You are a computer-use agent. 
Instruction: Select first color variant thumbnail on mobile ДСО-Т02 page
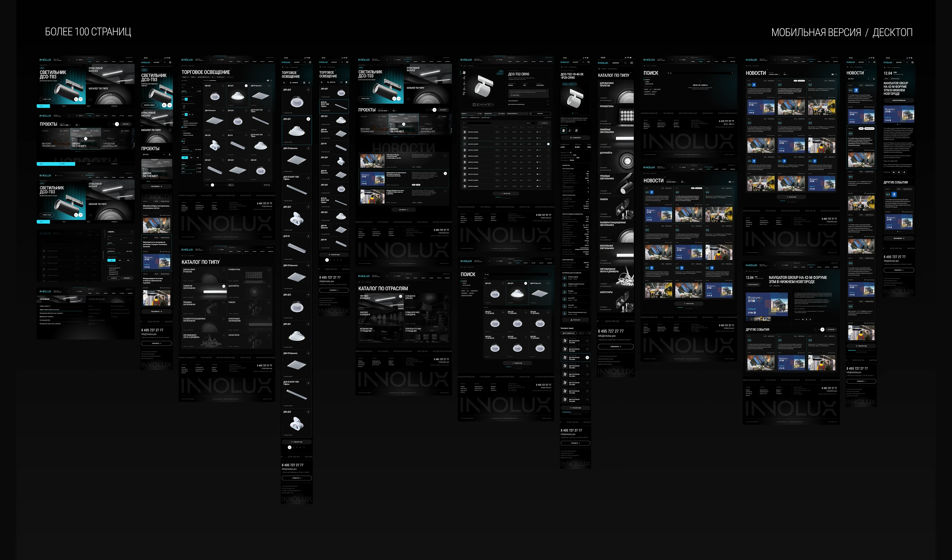point(563,130)
